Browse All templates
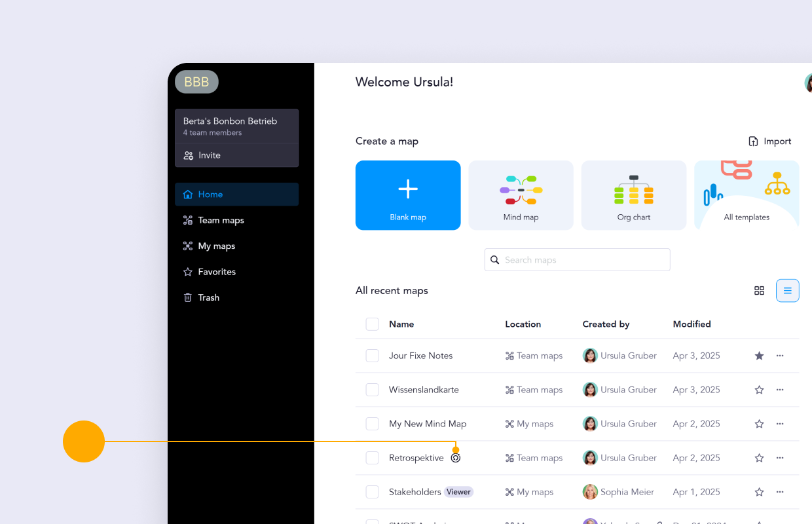 coord(747,195)
